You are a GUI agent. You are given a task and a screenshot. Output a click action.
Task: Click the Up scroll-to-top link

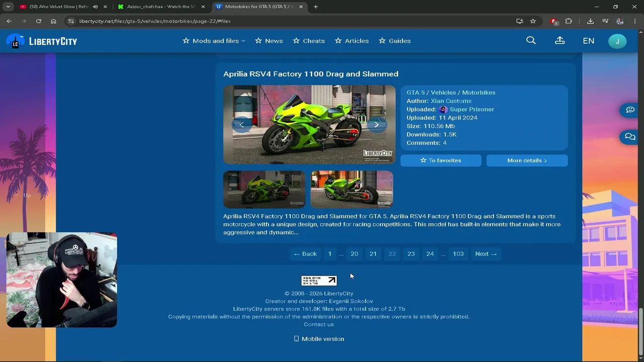[x=24, y=195]
